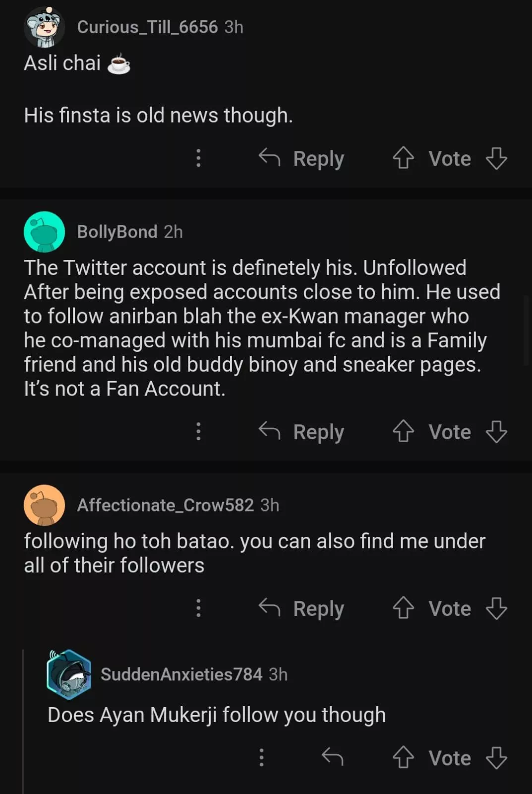Open three-dot menu on BollyBond's comment
The width and height of the screenshot is (532, 794).
click(198, 431)
